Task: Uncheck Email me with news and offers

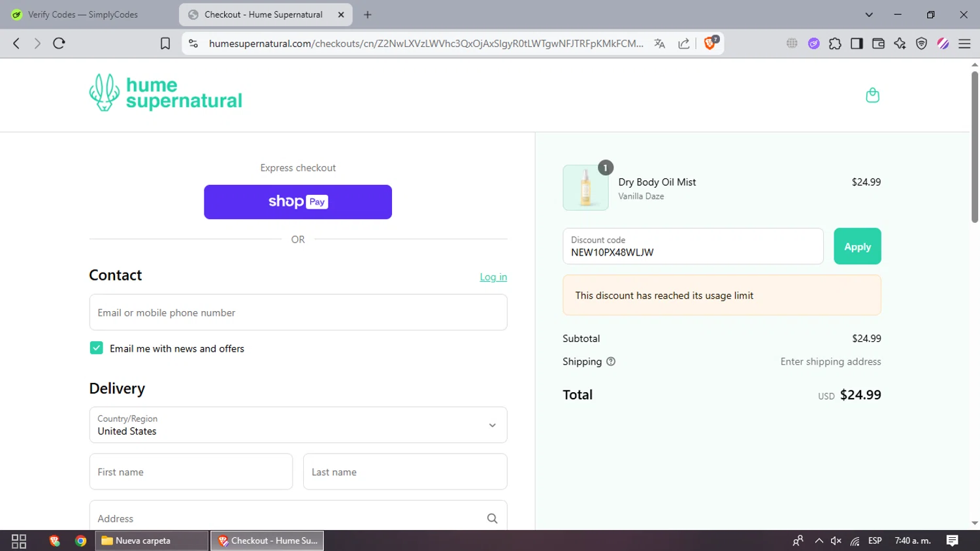Action: click(x=96, y=348)
